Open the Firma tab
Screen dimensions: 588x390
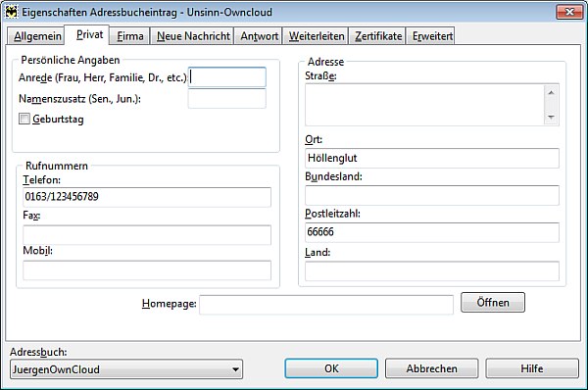130,36
